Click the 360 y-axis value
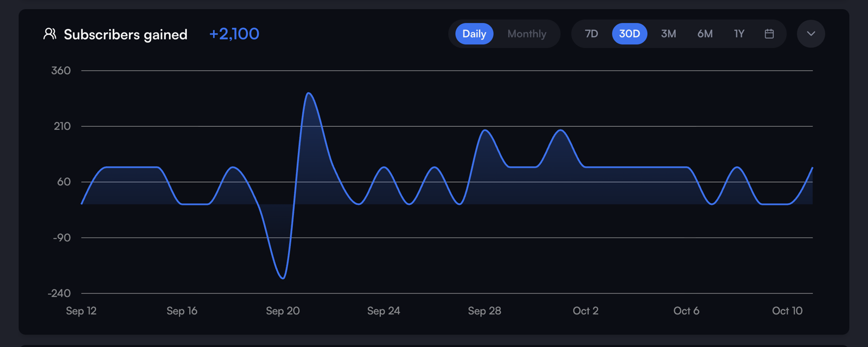This screenshot has width=868, height=347. coord(61,70)
